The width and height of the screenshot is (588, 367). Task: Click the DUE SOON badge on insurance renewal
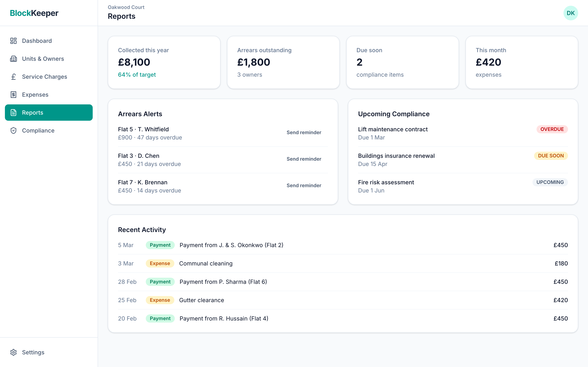(551, 156)
